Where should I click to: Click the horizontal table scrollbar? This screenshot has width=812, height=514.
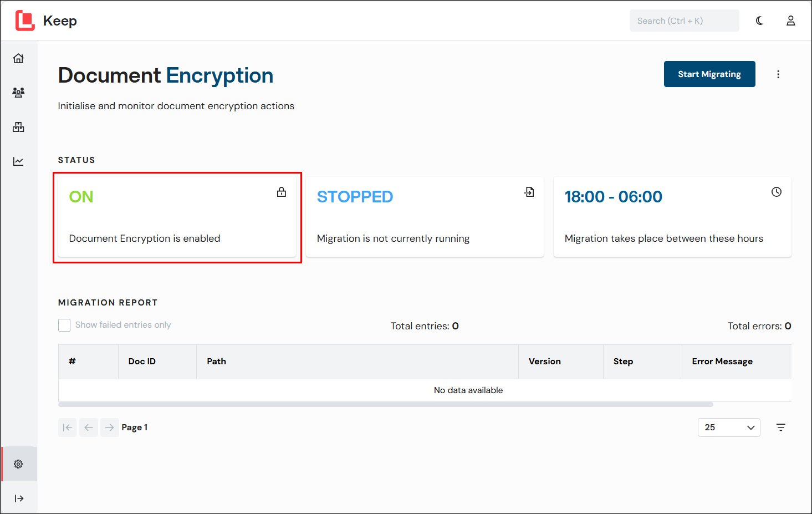[386, 405]
